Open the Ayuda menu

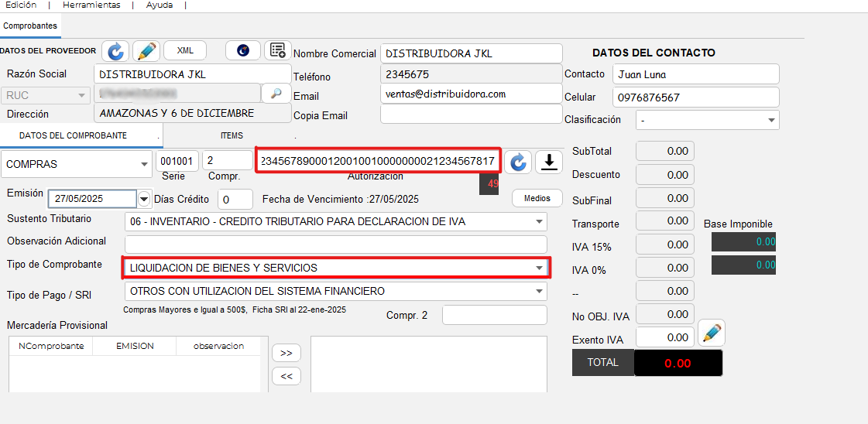(x=160, y=5)
